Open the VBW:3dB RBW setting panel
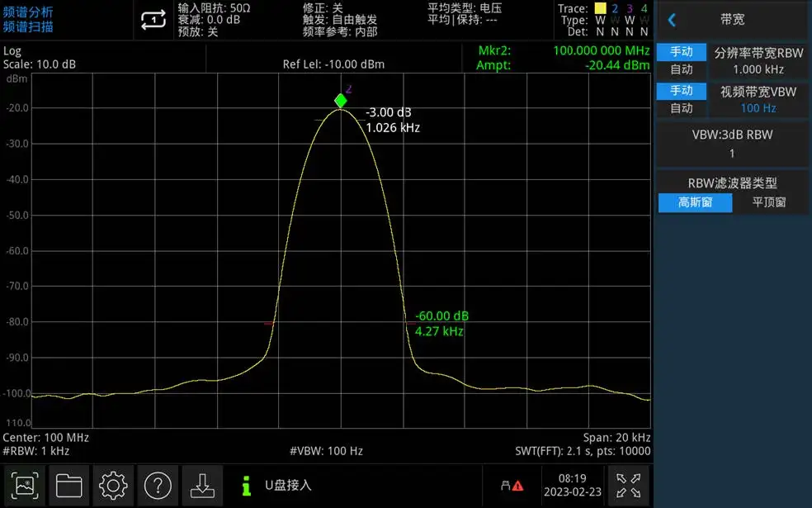The width and height of the screenshot is (812, 508). click(x=731, y=143)
